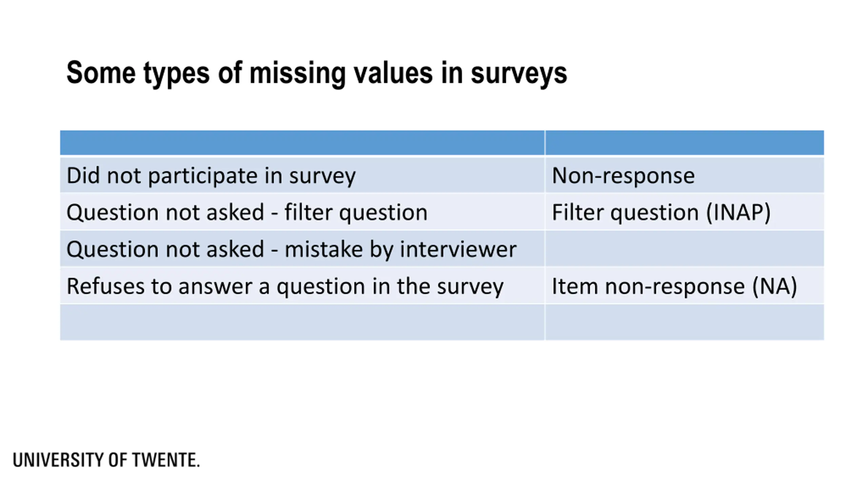This screenshot has height=488, width=868.
Task: Click the empty bottom-left table cell
Action: click(x=302, y=322)
